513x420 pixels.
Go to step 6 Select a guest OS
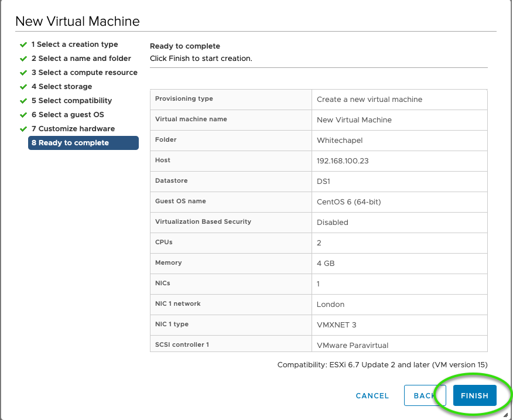(68, 115)
